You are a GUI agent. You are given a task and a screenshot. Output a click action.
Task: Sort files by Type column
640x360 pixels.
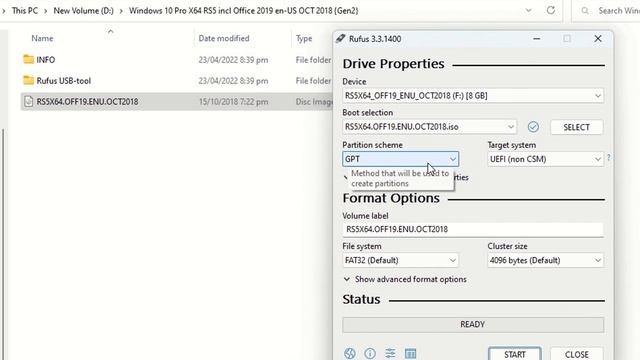[304, 39]
